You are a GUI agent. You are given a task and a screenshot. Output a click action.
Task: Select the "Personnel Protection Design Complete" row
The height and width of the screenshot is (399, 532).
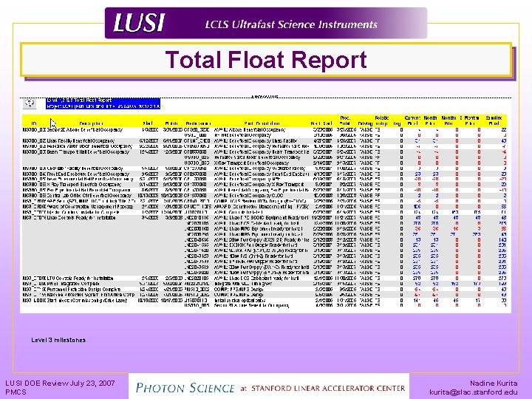pyautogui.click(x=265, y=290)
